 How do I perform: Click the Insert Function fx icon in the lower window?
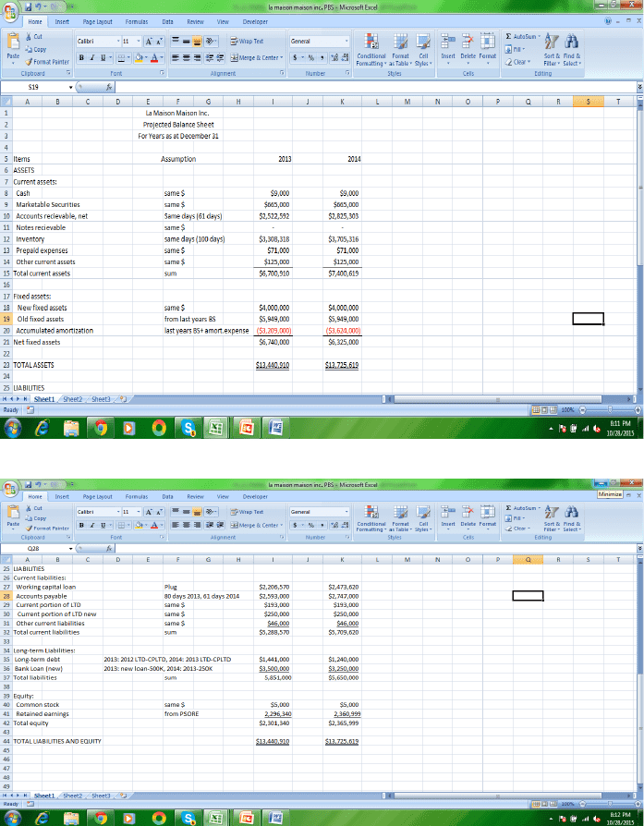108,549
